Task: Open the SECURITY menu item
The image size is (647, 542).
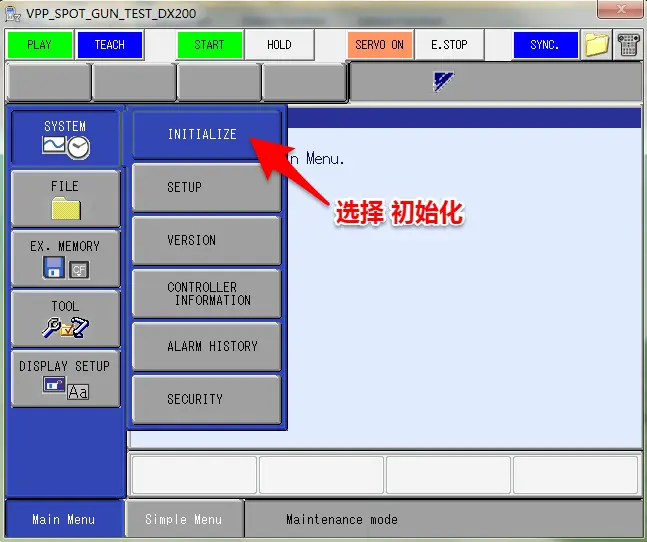Action: pyautogui.click(x=206, y=399)
